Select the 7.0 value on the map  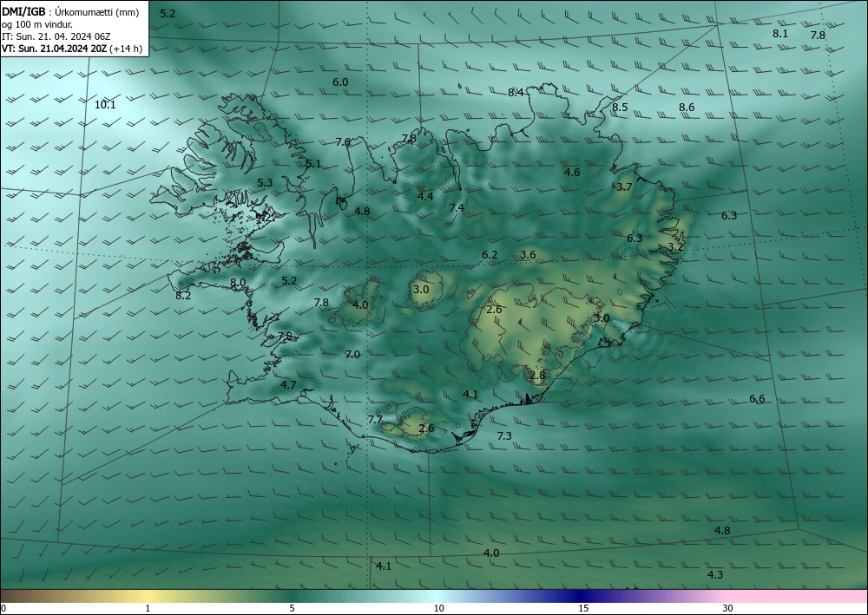coord(352,355)
